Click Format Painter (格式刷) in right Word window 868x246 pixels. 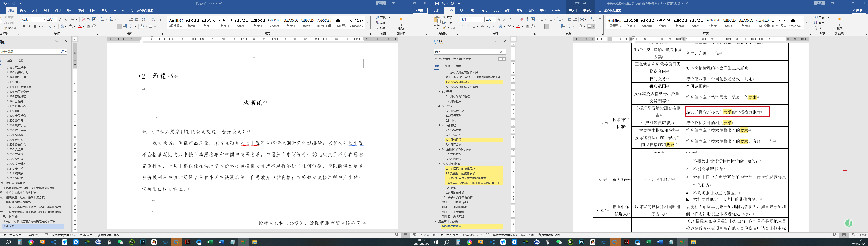point(449,28)
